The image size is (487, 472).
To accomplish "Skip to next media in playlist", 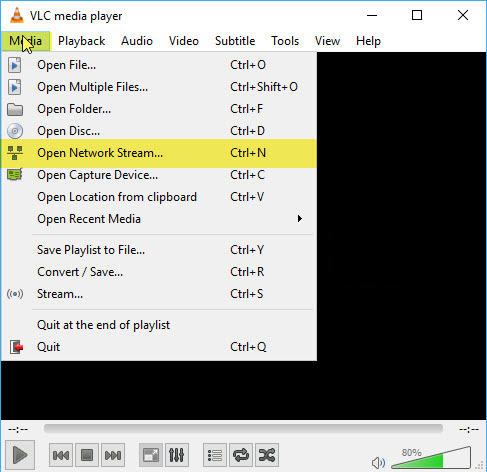I will point(113,455).
